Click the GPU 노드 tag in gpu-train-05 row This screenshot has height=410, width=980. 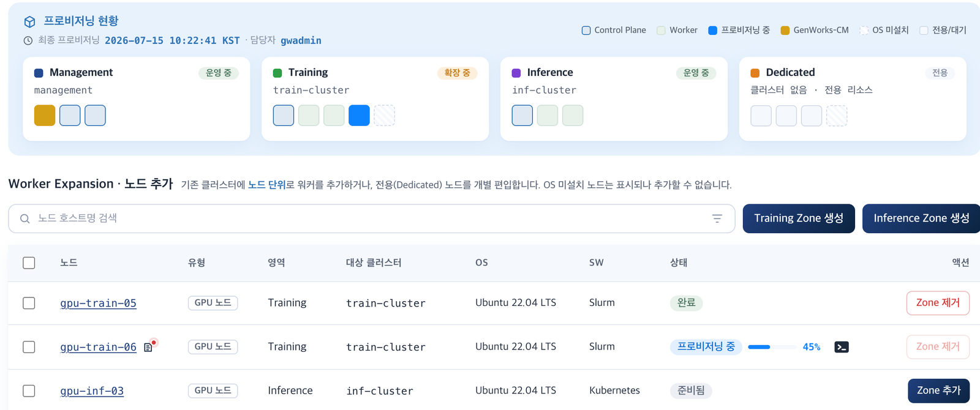point(213,303)
